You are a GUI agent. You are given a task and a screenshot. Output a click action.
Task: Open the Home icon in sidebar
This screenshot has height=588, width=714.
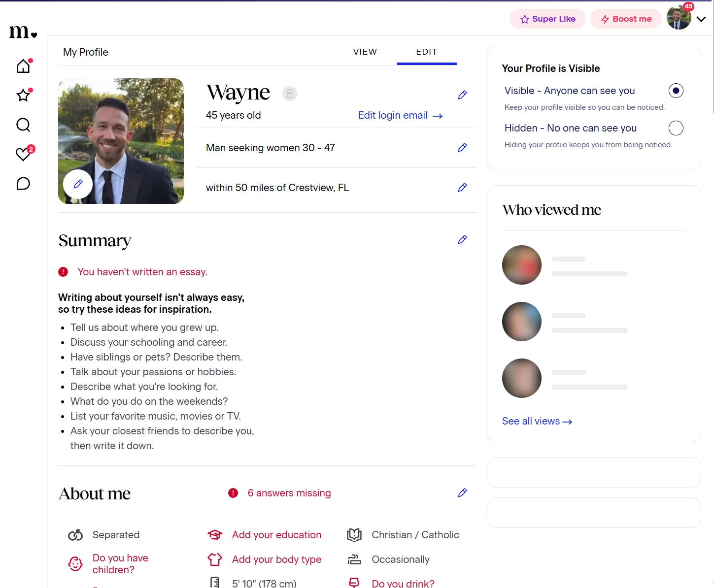coord(23,65)
